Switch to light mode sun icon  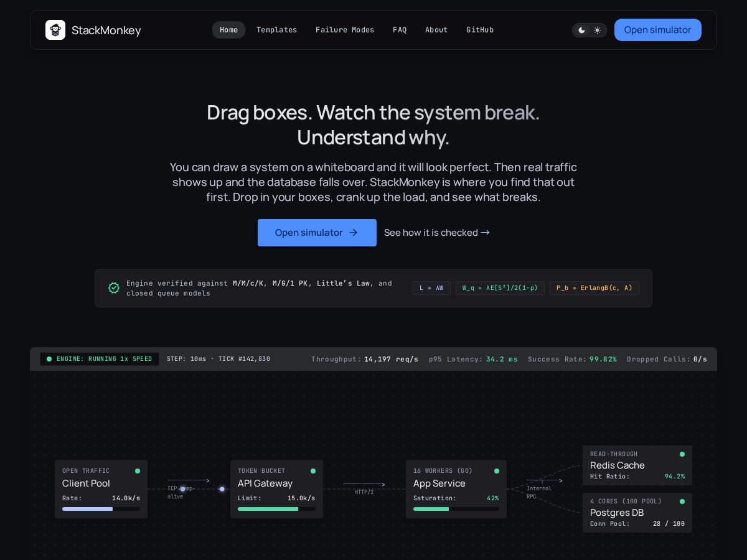coord(597,30)
